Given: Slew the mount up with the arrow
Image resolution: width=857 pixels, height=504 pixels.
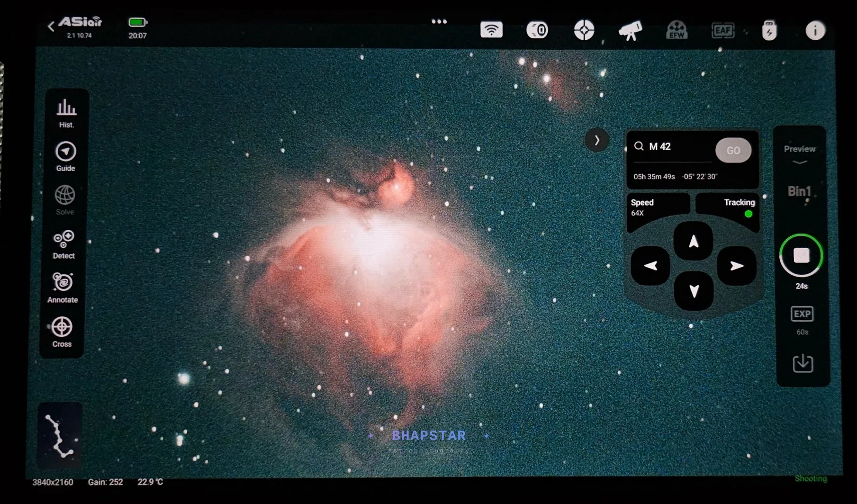Looking at the screenshot, I should pyautogui.click(x=694, y=241).
